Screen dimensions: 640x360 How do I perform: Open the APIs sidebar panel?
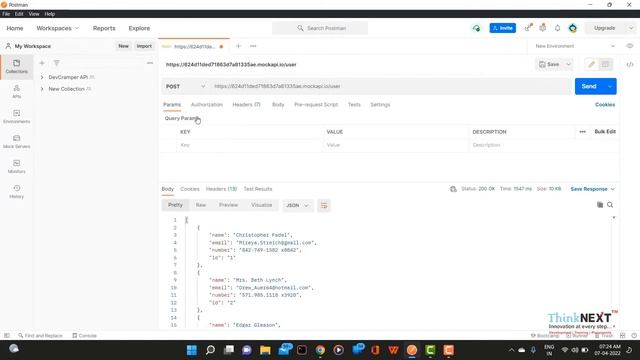click(16, 91)
